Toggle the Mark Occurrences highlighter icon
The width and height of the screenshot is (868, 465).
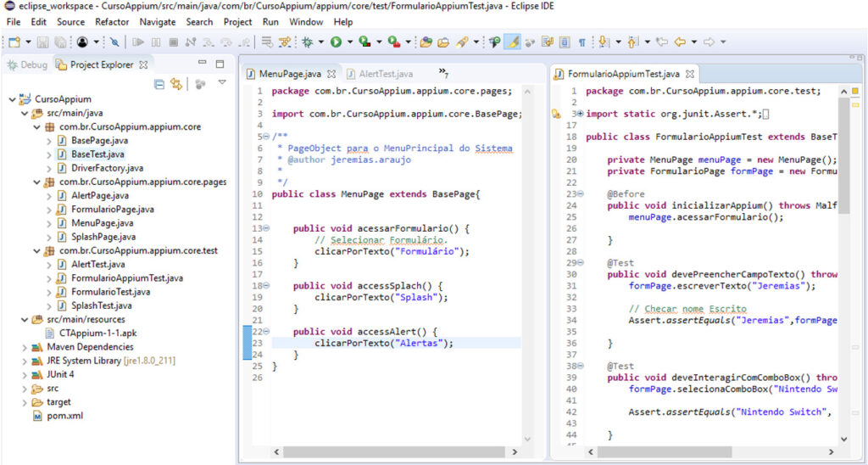pyautogui.click(x=513, y=42)
